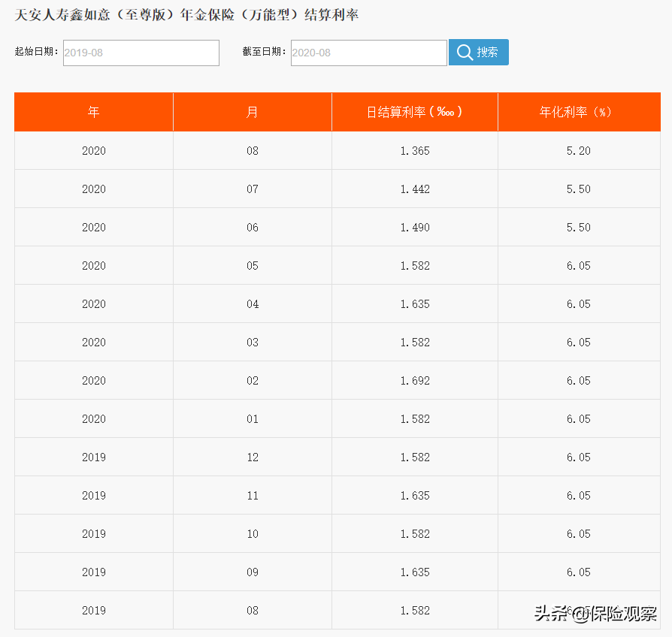Click year cell 2019 in month 12 row
This screenshot has height=637, width=672.
tap(94, 457)
